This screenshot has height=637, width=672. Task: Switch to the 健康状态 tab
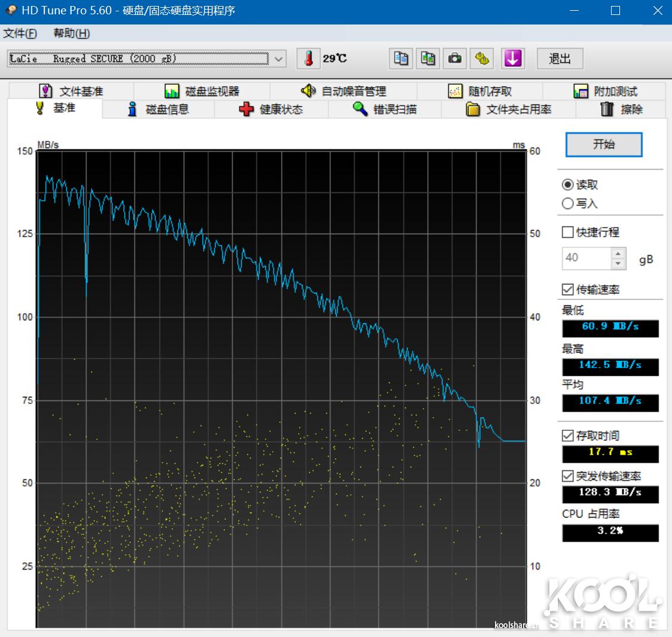[x=271, y=109]
